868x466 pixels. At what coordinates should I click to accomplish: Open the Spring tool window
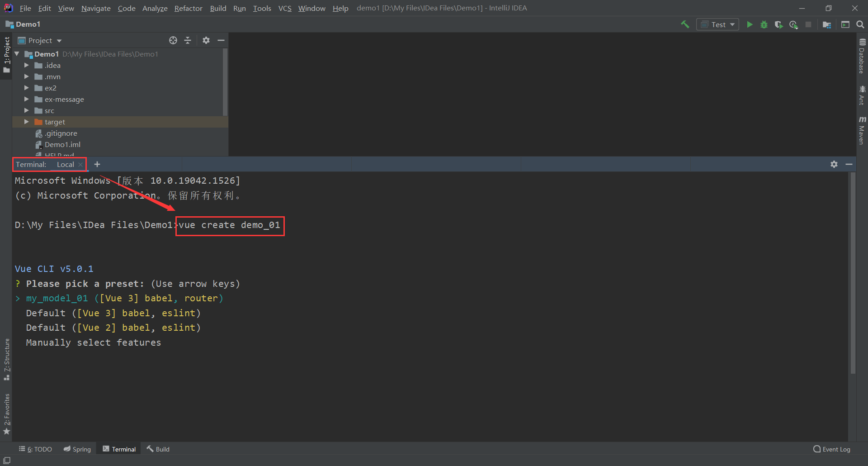pos(77,449)
